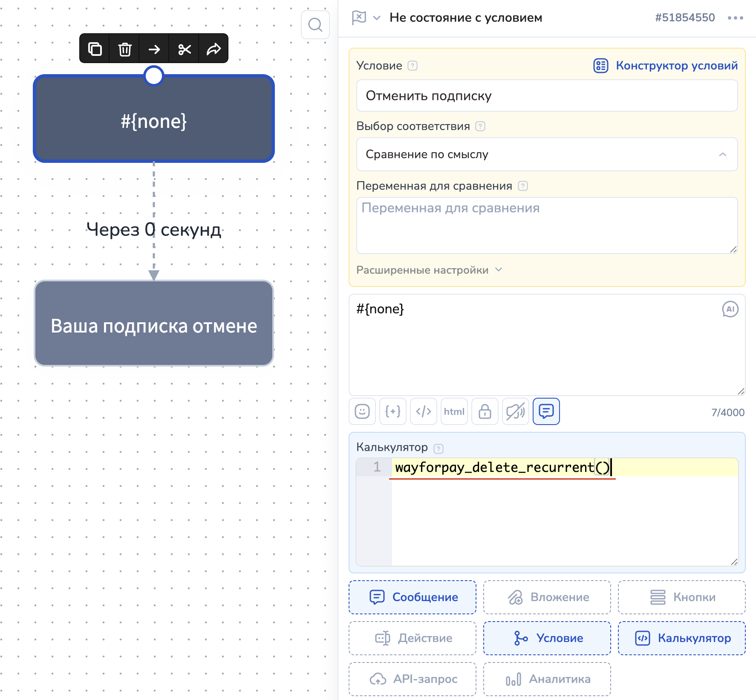Open the block type flag dropdown
This screenshot has width=756, height=700.
point(366,18)
